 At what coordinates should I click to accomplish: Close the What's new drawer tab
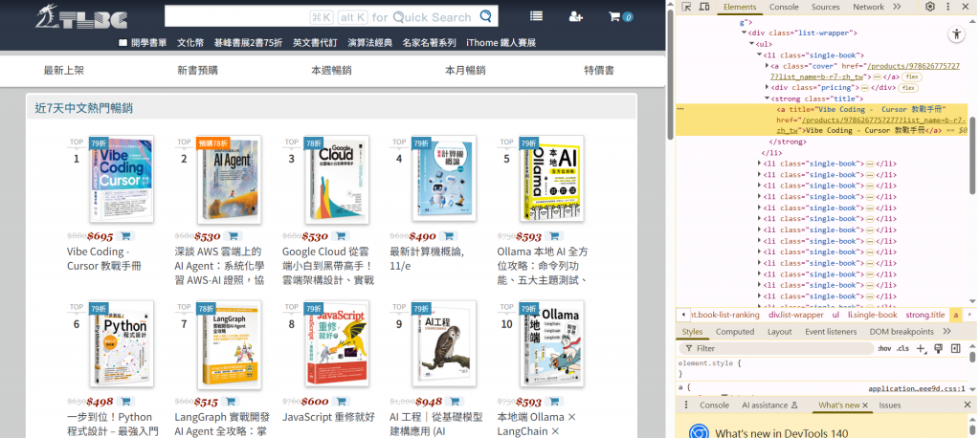pos(865,405)
